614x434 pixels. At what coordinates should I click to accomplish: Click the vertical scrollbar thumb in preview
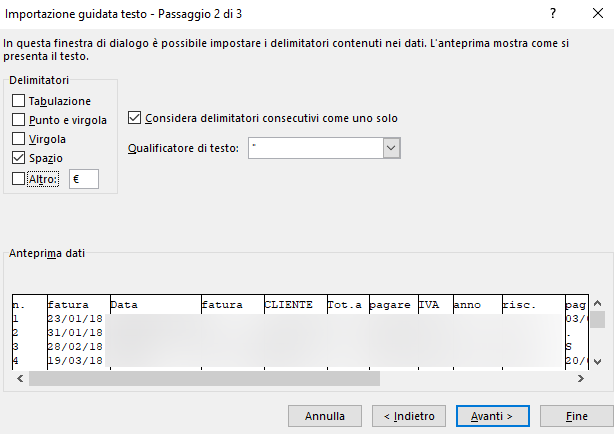pyautogui.click(x=597, y=319)
